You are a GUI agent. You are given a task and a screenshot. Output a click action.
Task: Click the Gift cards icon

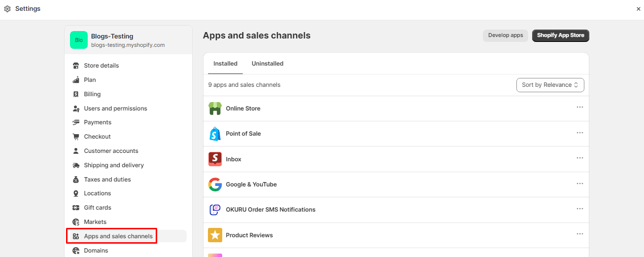click(x=76, y=208)
